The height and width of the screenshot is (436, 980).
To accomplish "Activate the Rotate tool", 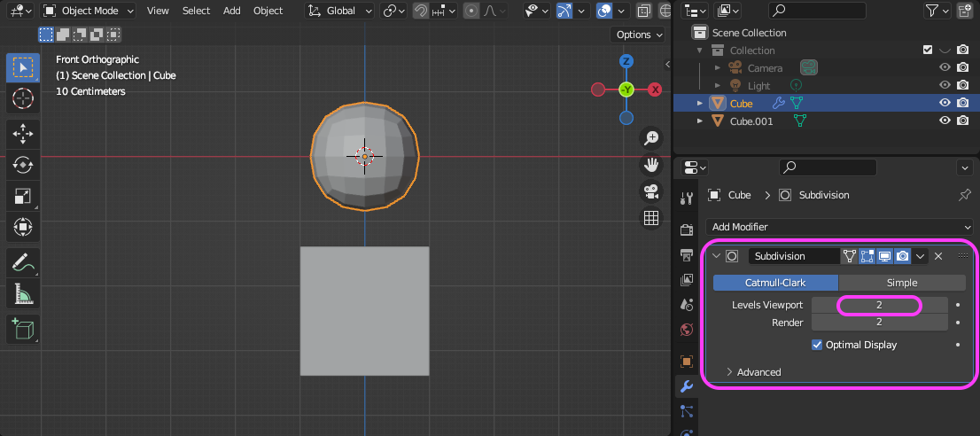I will [x=22, y=165].
